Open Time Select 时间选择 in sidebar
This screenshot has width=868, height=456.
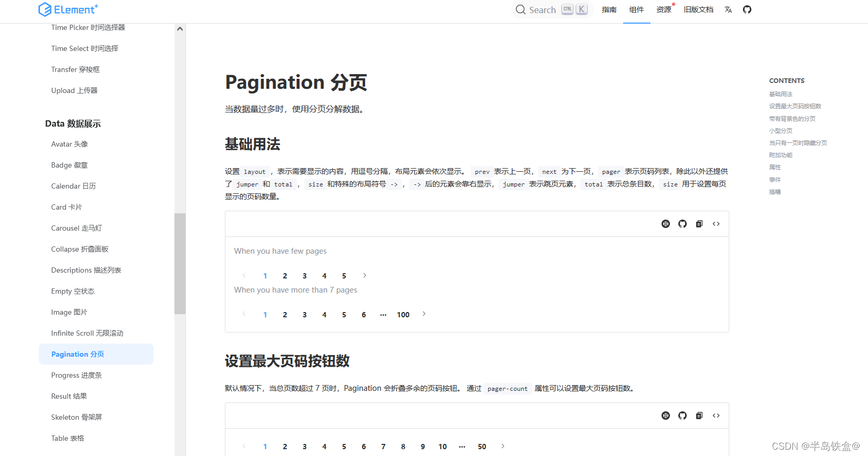point(85,48)
